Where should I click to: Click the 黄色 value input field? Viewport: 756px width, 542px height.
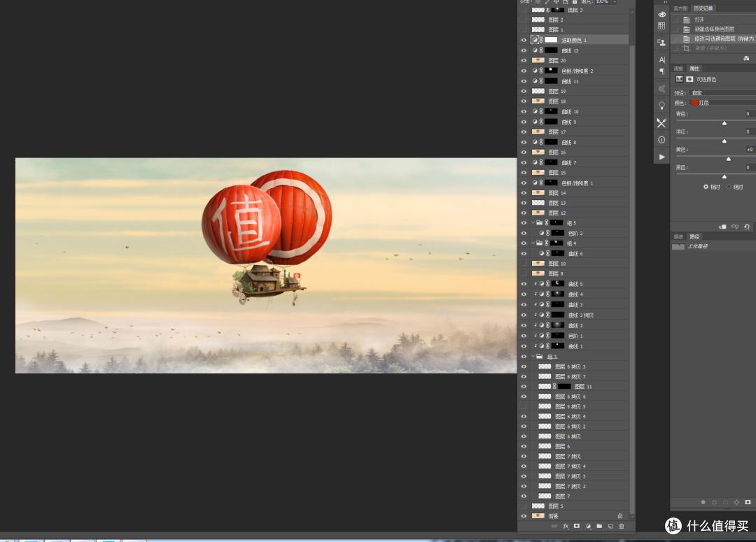(750, 150)
